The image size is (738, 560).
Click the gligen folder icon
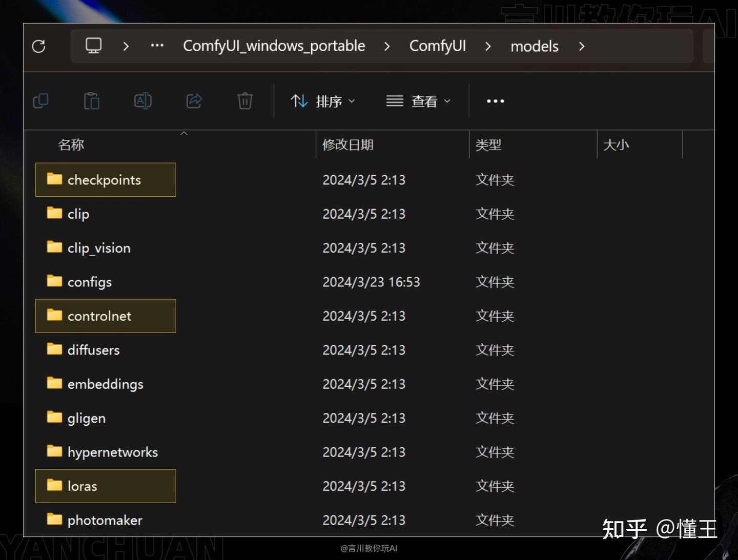point(54,417)
